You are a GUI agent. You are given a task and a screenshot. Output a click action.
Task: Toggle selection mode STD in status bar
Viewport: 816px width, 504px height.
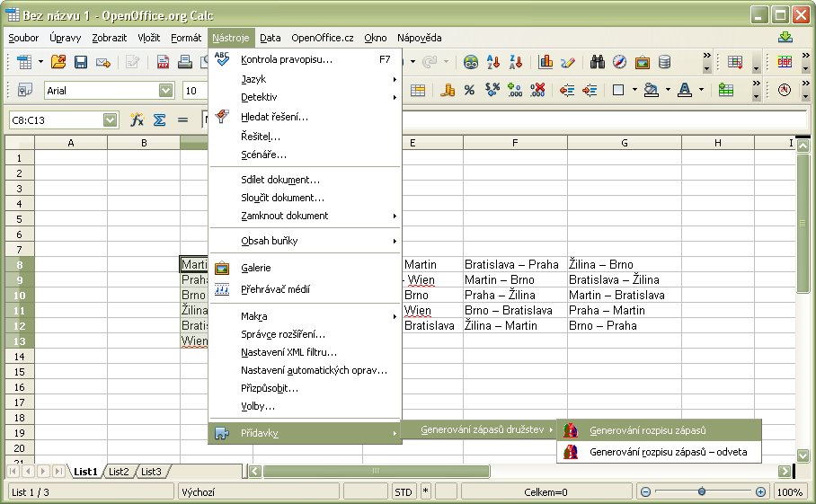(x=403, y=492)
